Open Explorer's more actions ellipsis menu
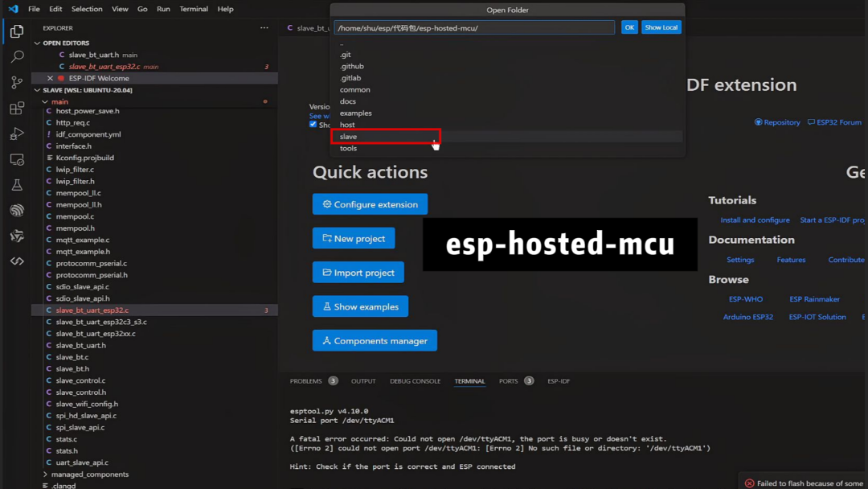 tap(264, 27)
